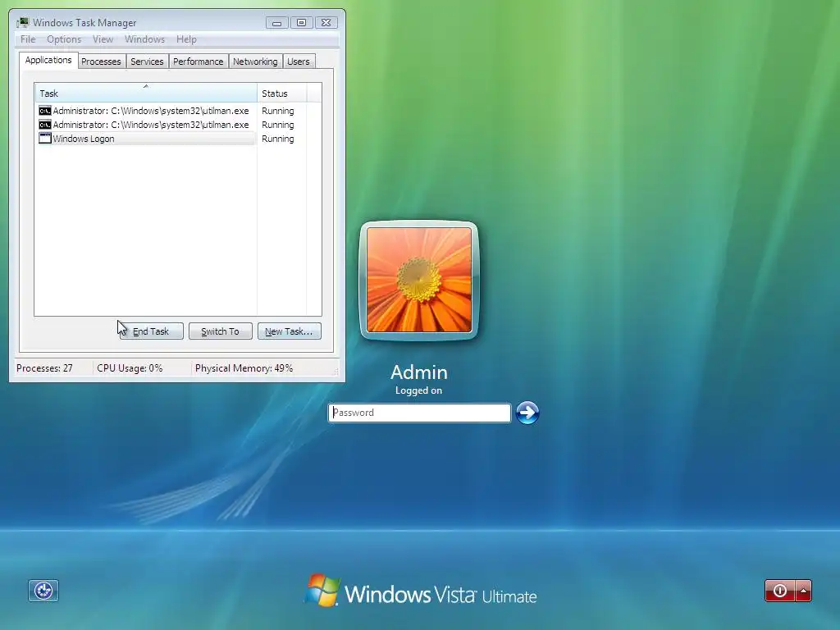This screenshot has height=630, width=840.
Task: Sort by the Task column header
Action: [146, 94]
